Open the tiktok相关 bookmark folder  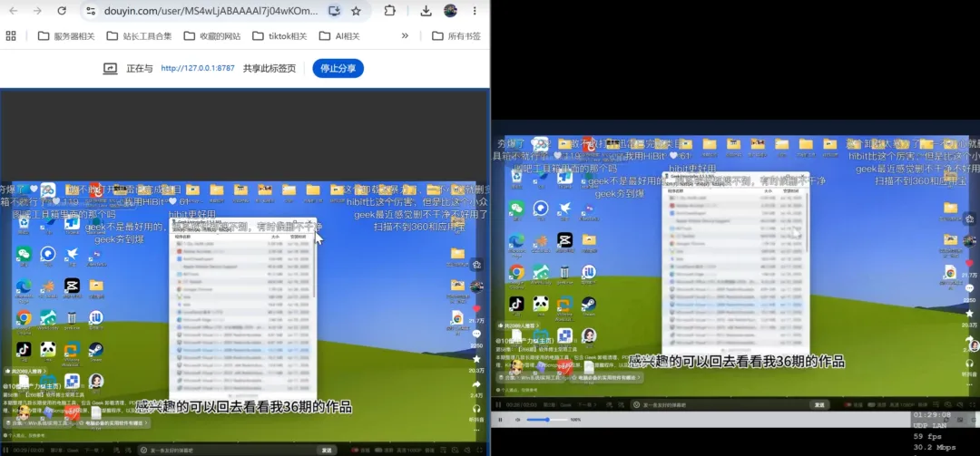(x=279, y=35)
